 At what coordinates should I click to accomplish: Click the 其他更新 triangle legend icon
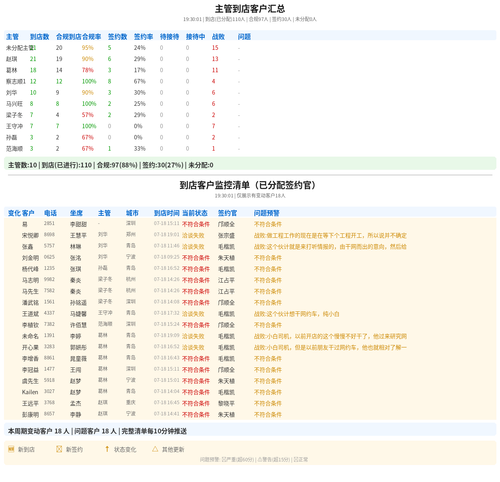pyautogui.click(x=155, y=449)
